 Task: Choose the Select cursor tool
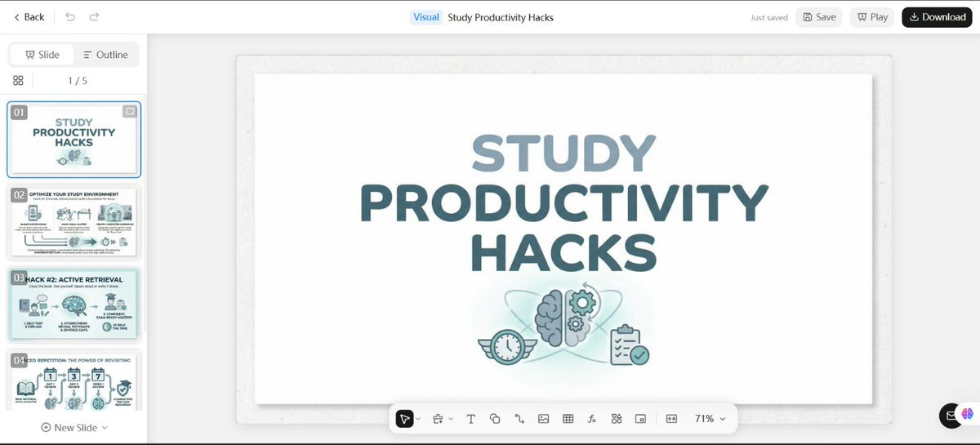pos(404,419)
